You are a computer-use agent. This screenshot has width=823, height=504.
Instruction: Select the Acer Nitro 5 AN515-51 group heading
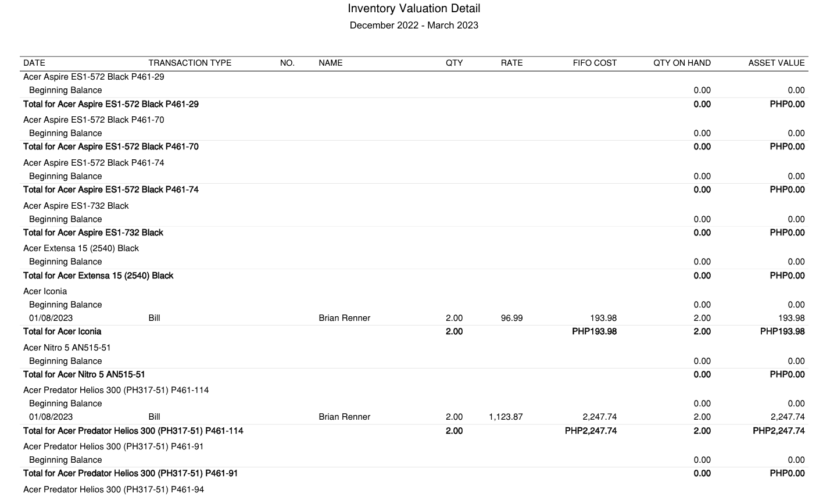click(67, 348)
